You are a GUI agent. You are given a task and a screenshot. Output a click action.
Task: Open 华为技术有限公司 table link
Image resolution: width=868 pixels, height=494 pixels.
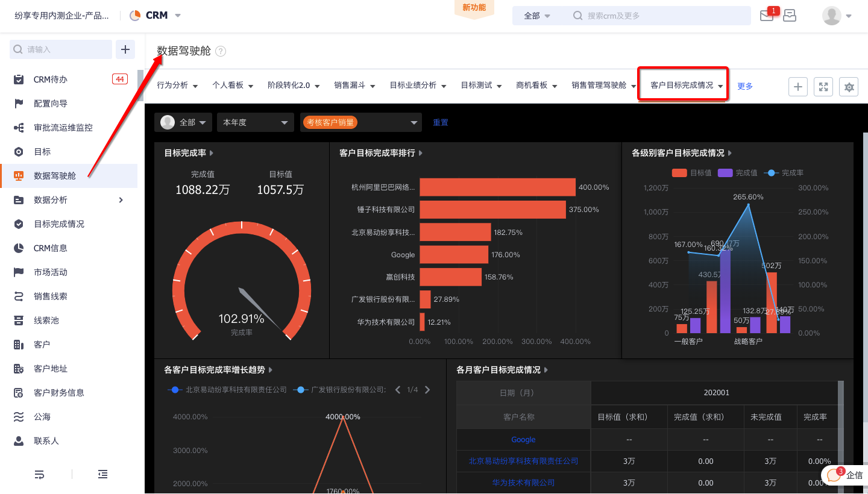click(x=523, y=483)
